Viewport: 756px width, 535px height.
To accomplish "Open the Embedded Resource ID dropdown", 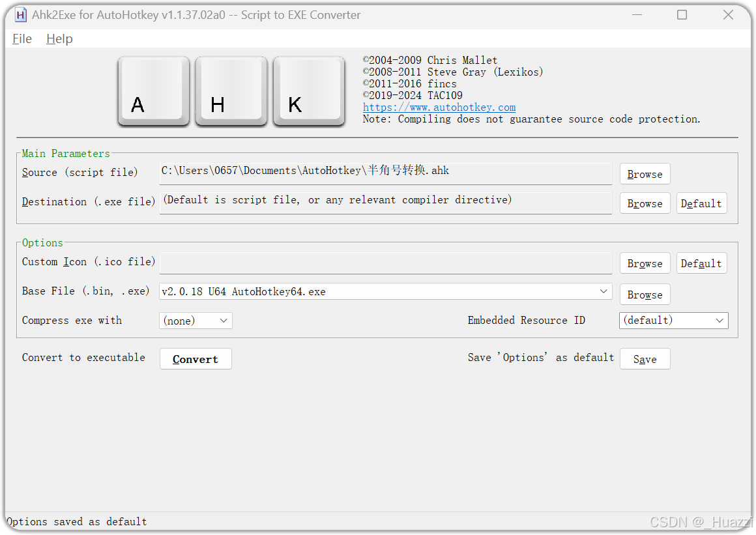I will [673, 321].
